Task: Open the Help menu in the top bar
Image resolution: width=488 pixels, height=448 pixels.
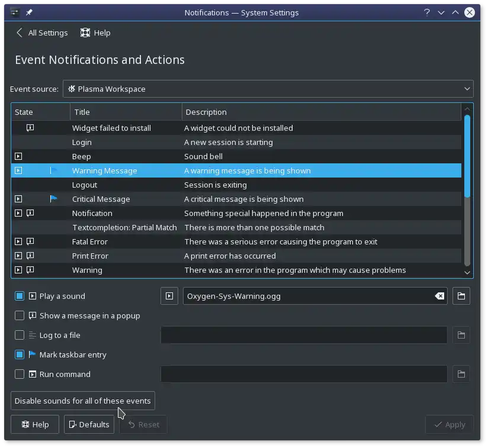Action: [95, 33]
